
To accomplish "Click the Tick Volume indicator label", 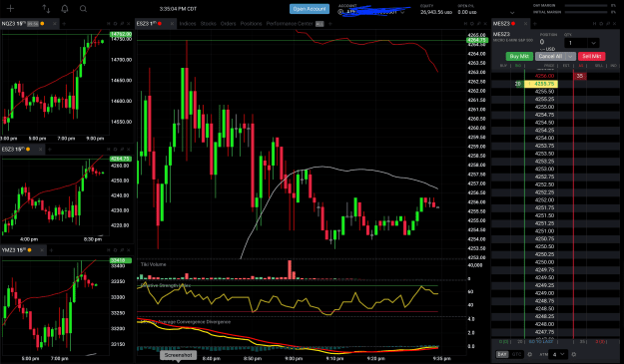I will coord(153,264).
